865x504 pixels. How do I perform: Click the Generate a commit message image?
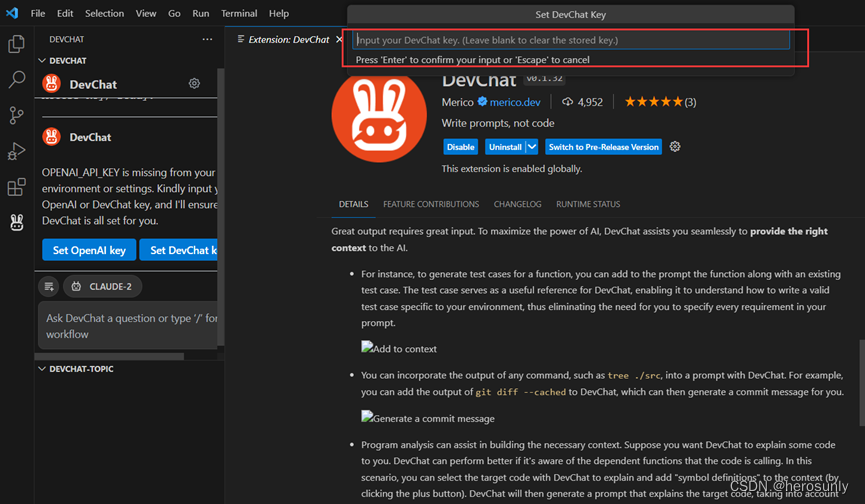click(x=428, y=418)
